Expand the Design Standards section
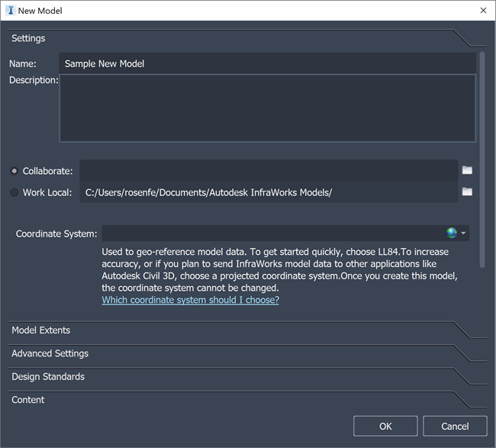Image resolution: width=496 pixels, height=448 pixels. point(247,376)
